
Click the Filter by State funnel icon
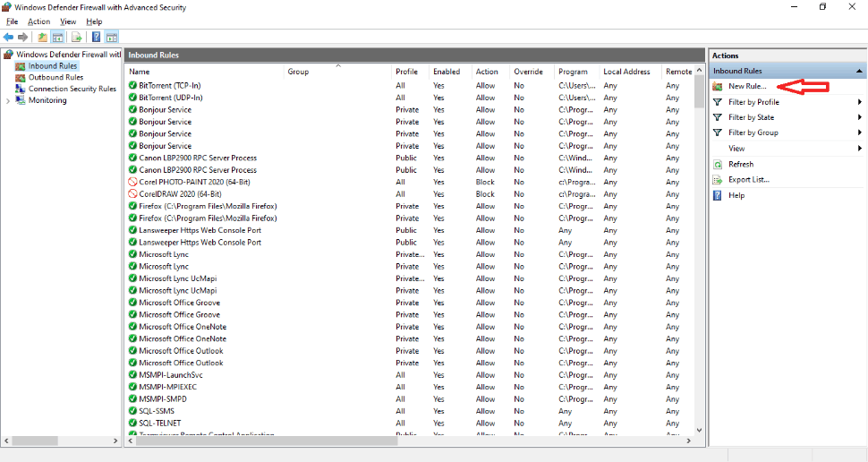[x=718, y=117]
